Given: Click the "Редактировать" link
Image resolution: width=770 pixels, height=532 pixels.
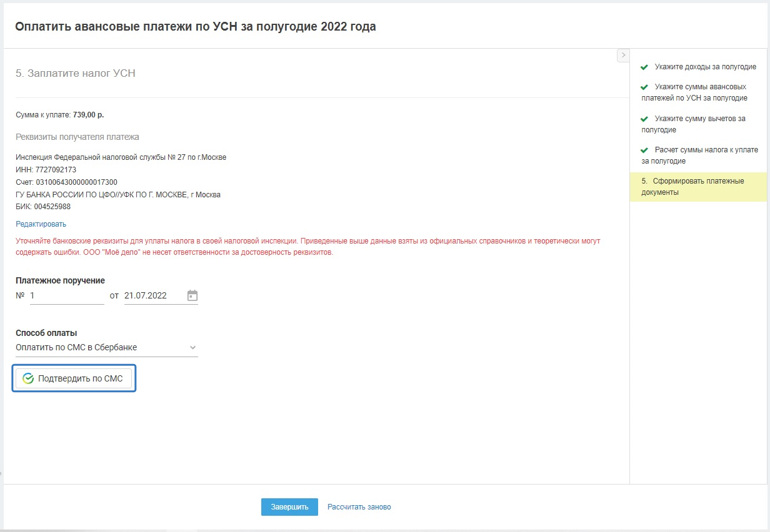Looking at the screenshot, I should pyautogui.click(x=41, y=224).
